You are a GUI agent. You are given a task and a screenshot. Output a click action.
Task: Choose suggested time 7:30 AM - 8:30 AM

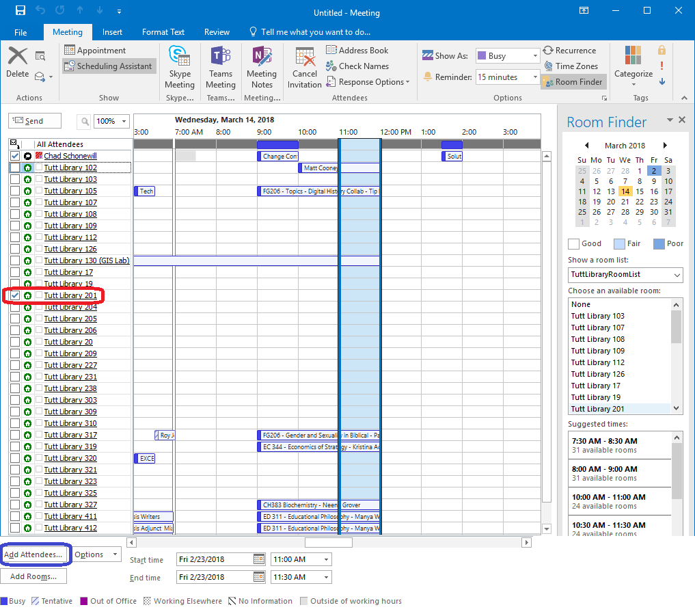620,445
